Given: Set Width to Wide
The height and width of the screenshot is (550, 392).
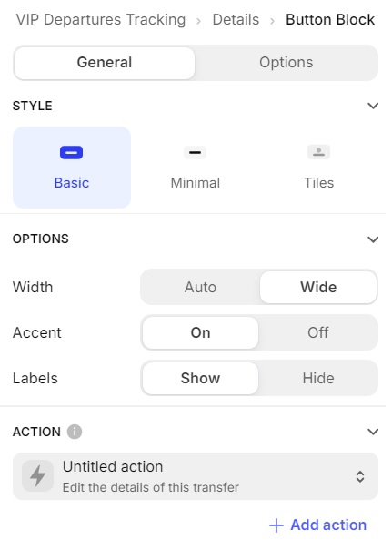Looking at the screenshot, I should point(318,287).
